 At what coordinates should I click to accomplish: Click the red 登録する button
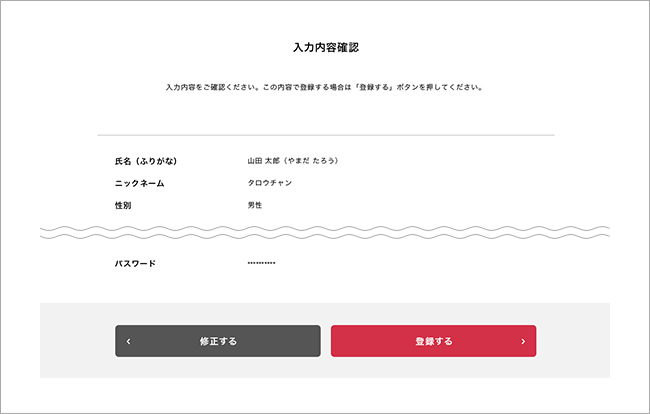(x=433, y=341)
